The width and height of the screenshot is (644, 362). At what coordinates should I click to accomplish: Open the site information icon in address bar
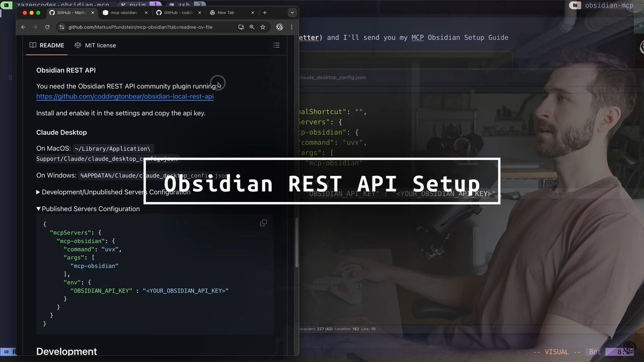pyautogui.click(x=62, y=27)
